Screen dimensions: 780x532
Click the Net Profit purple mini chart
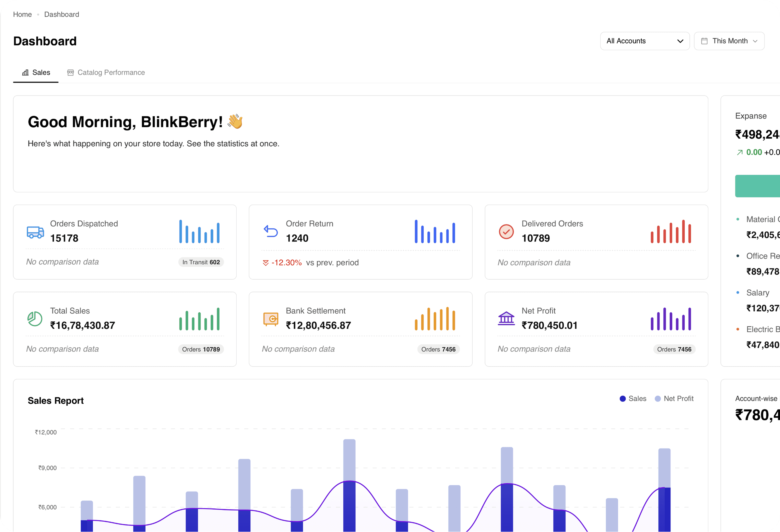671,319
